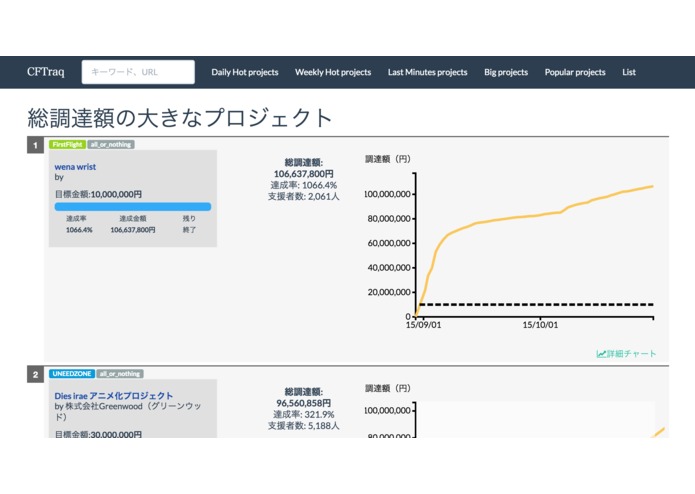Open Big projects page
695x494 pixels.
pos(506,72)
